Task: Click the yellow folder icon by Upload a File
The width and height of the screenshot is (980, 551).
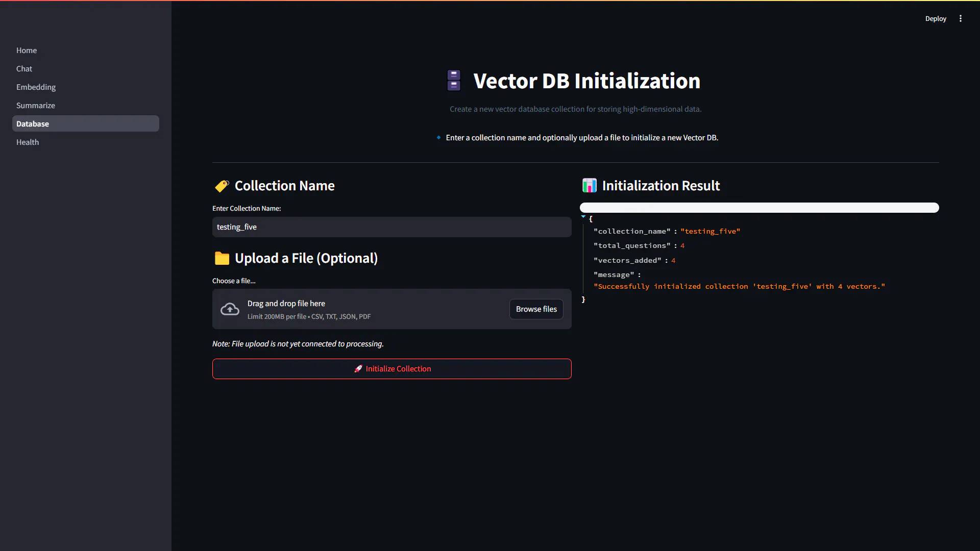Action: tap(222, 259)
